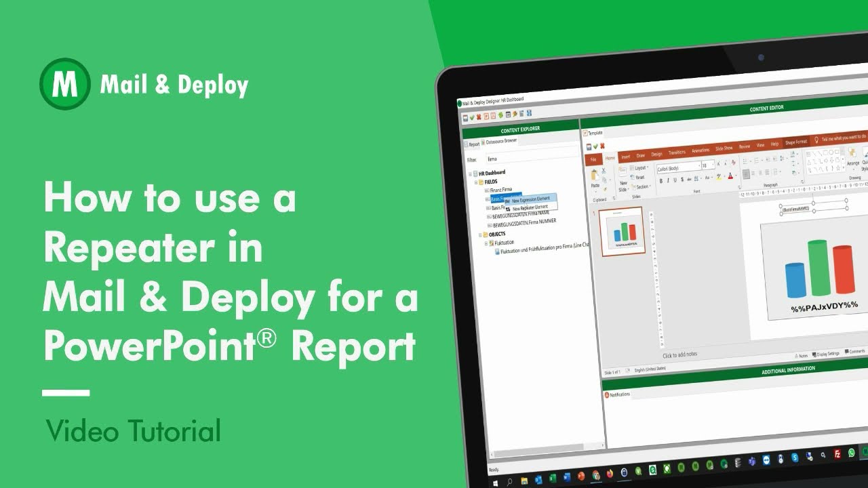Choose New Repeater Element from context menu
This screenshot has width=868, height=488.
coord(530,207)
